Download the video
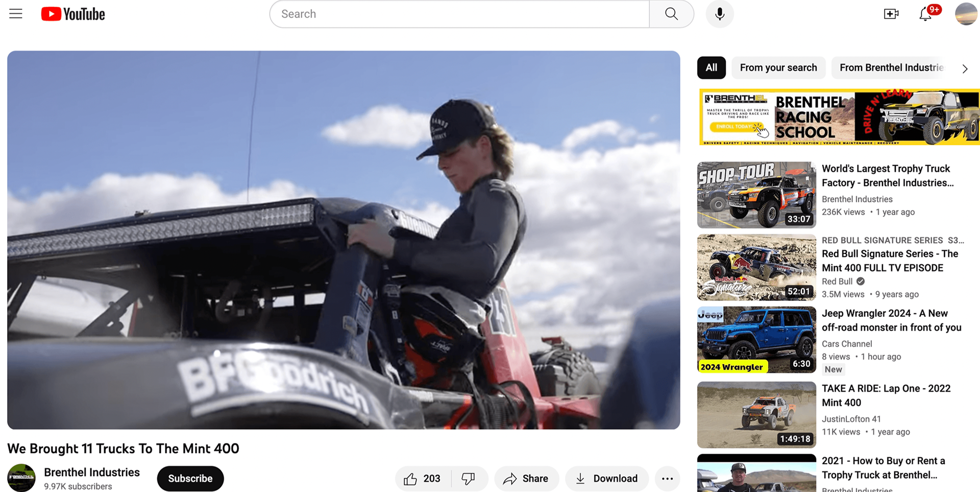This screenshot has width=980, height=492. coord(606,479)
